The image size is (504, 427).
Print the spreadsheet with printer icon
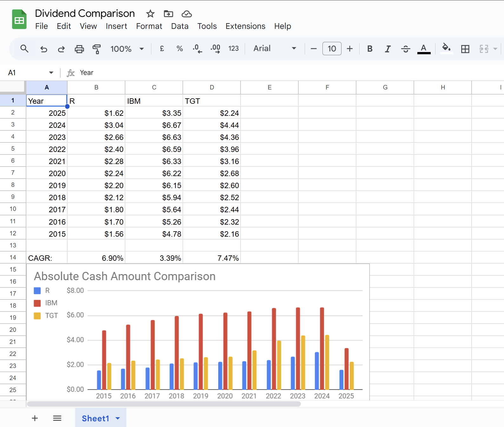tap(79, 49)
